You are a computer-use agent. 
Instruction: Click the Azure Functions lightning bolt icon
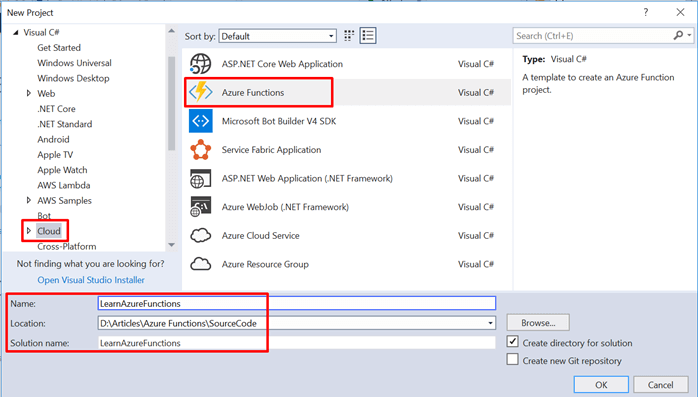(200, 92)
